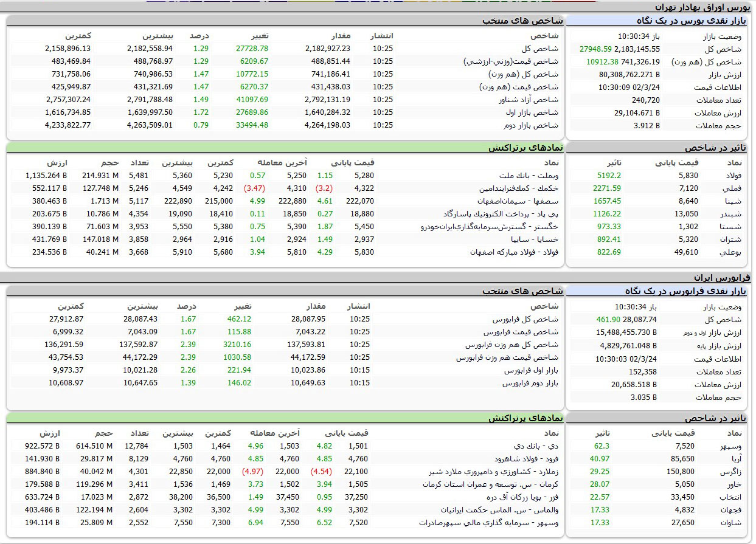Select the بازار نقدی بورس در یک نگاه header

693,21
